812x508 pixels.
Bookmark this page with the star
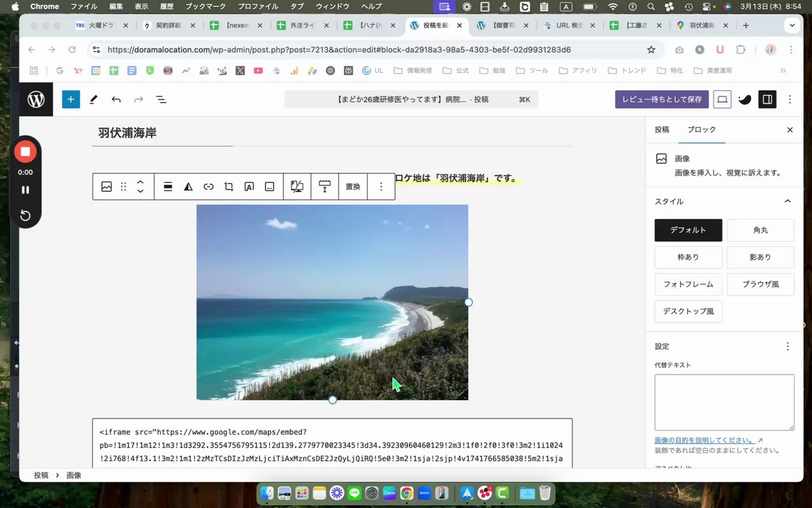click(651, 50)
